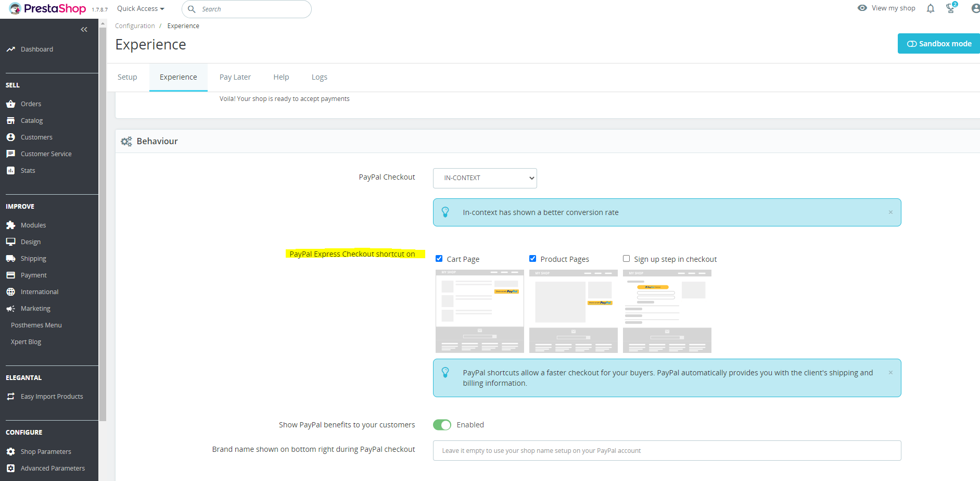
Task: Dismiss the PayPal shortcuts info alert
Action: click(x=890, y=373)
